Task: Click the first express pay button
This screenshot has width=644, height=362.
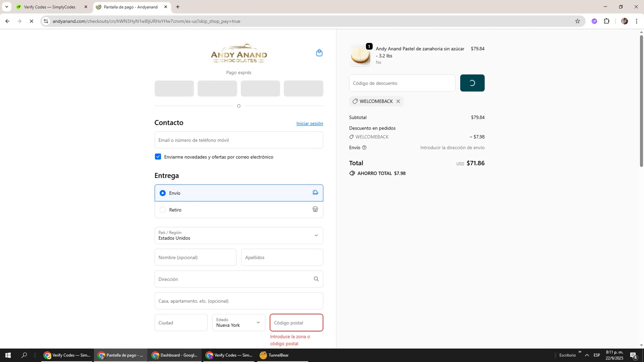Action: pyautogui.click(x=174, y=88)
